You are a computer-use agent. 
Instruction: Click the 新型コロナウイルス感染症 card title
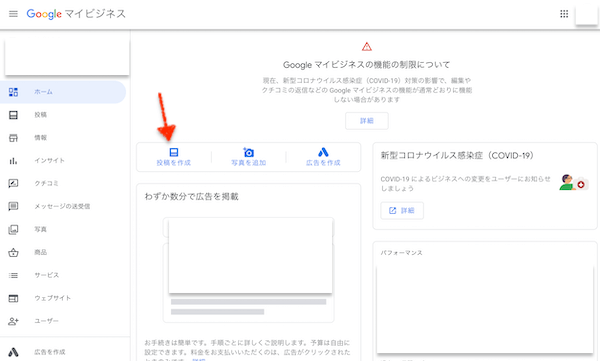(x=457, y=155)
